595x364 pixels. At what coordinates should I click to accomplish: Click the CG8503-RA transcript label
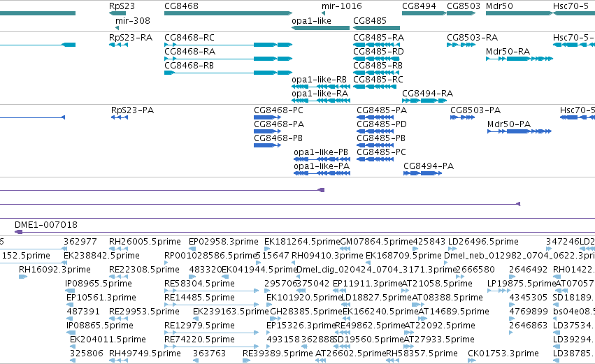(472, 38)
